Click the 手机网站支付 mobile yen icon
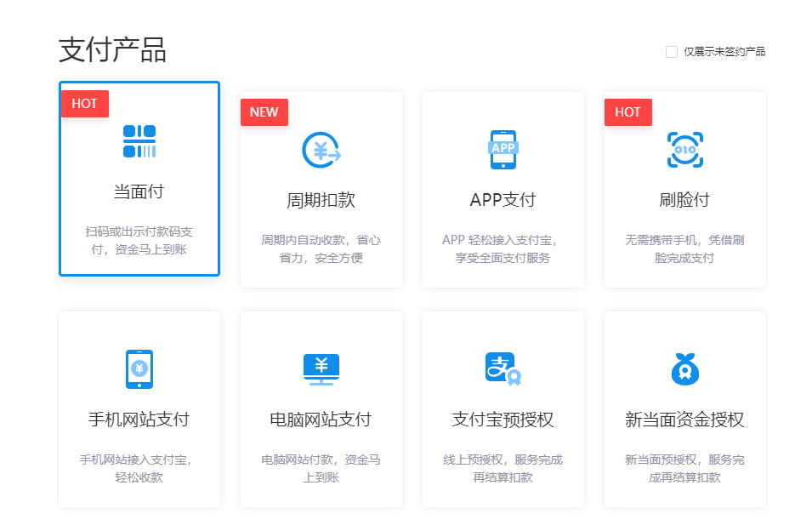This screenshot has height=531, width=812. (139, 369)
